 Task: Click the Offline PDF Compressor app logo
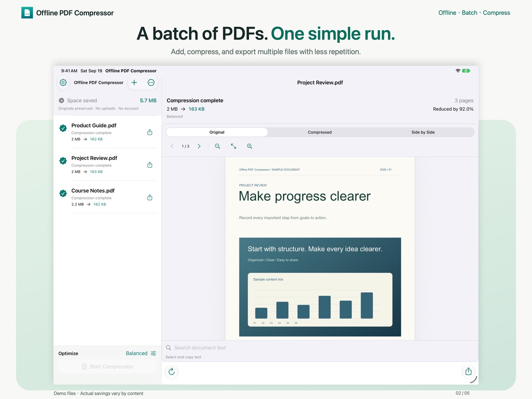27,13
